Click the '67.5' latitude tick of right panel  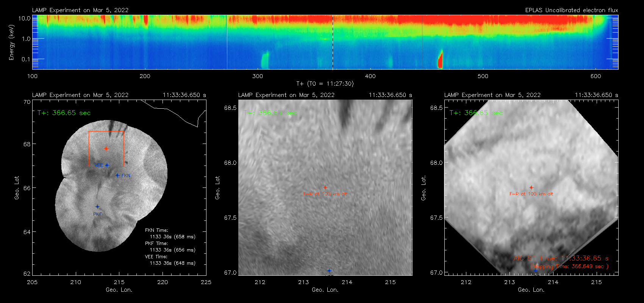coord(436,218)
